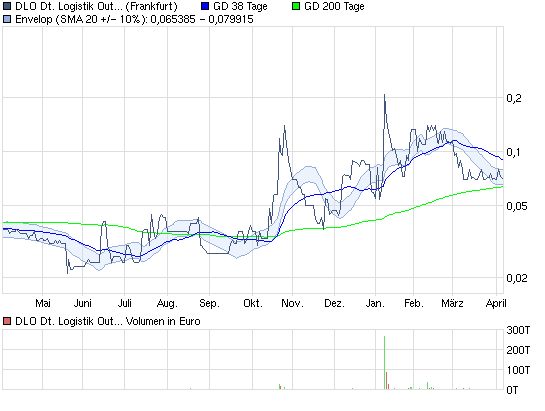Click the 'Feb.' month axis label
The height and width of the screenshot is (411, 545).
coord(414,303)
